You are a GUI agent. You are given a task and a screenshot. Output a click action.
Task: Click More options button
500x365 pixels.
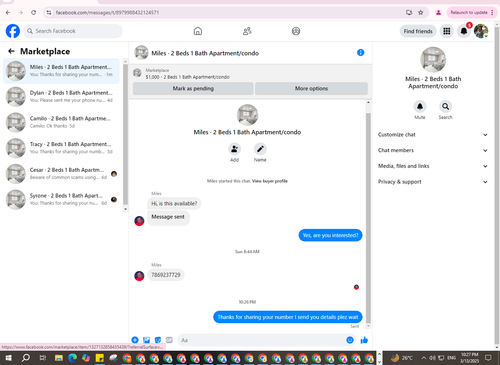coord(311,88)
